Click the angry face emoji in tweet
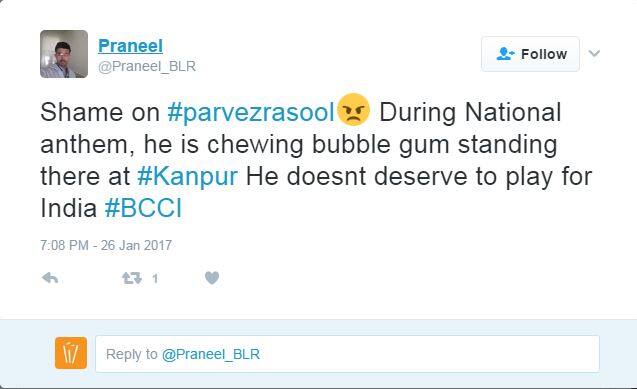Image resolution: width=637 pixels, height=389 pixels. (353, 110)
